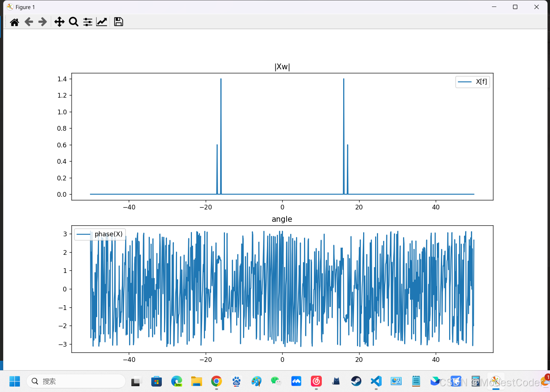Image resolution: width=550 pixels, height=392 pixels.
Task: Open WeChat from the taskbar
Action: (276, 381)
